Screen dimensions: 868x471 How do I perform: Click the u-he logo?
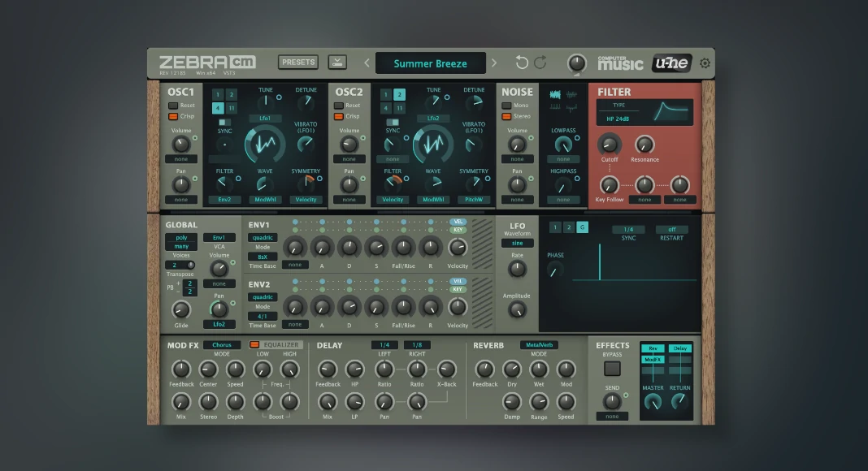pos(671,63)
